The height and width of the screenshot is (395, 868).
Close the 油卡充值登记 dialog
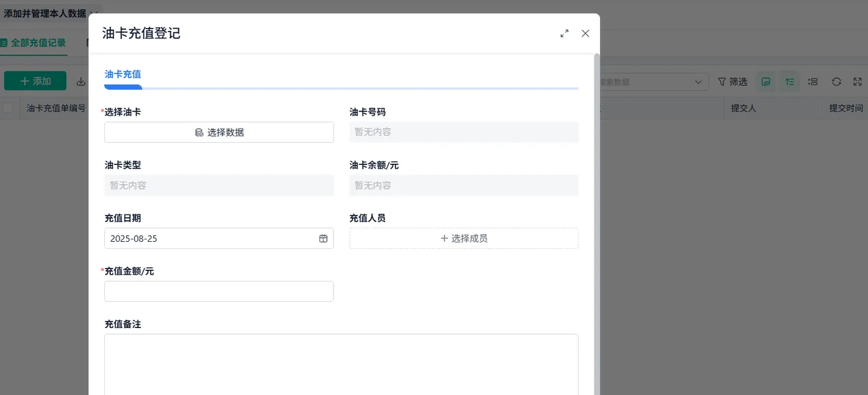585,33
